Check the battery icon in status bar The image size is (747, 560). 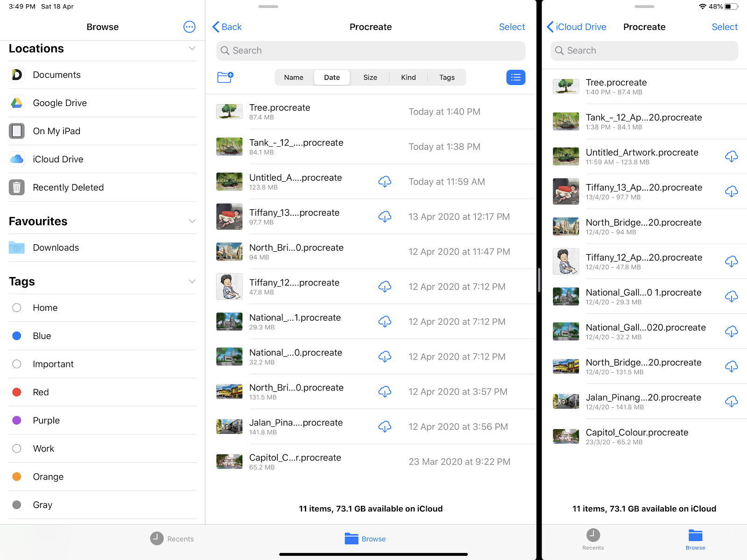pyautogui.click(x=732, y=7)
